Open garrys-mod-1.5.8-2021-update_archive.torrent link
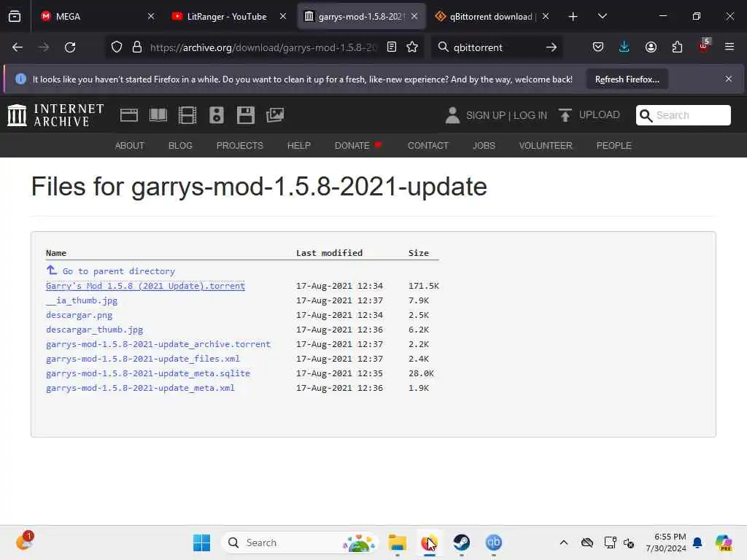Screen dimensions: 747x560 pos(158,344)
